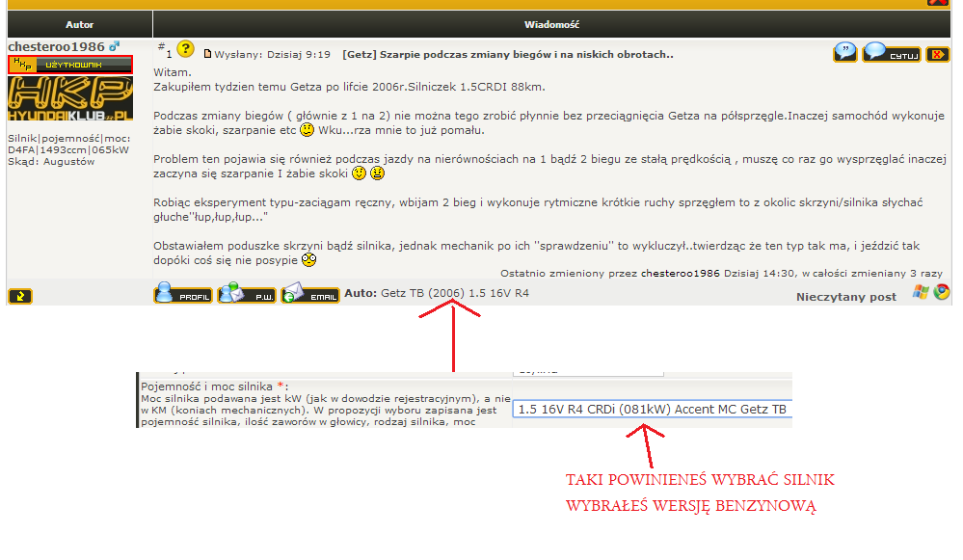Viewport: 963px width, 560px height.
Task: Click the paragraph starting "Obstawiałem poduszke skrzyni"
Action: 537,253
